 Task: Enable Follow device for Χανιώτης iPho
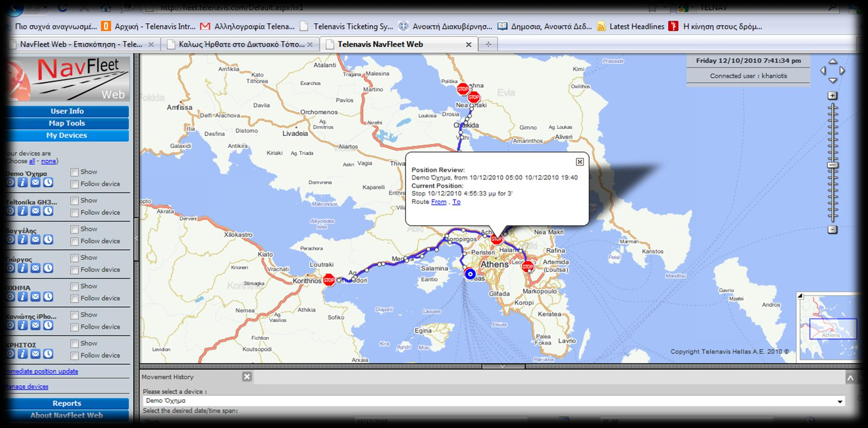[75, 327]
